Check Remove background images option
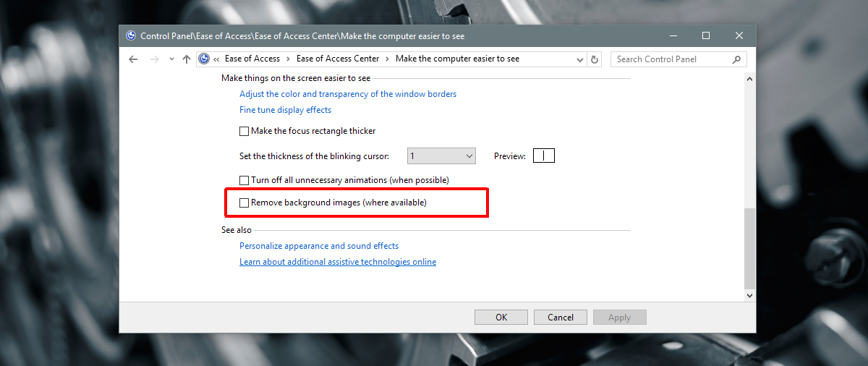The image size is (868, 366). coord(244,203)
